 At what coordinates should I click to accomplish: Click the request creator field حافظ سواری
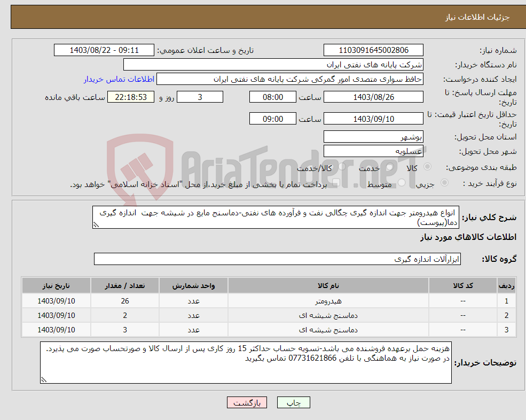point(290,79)
